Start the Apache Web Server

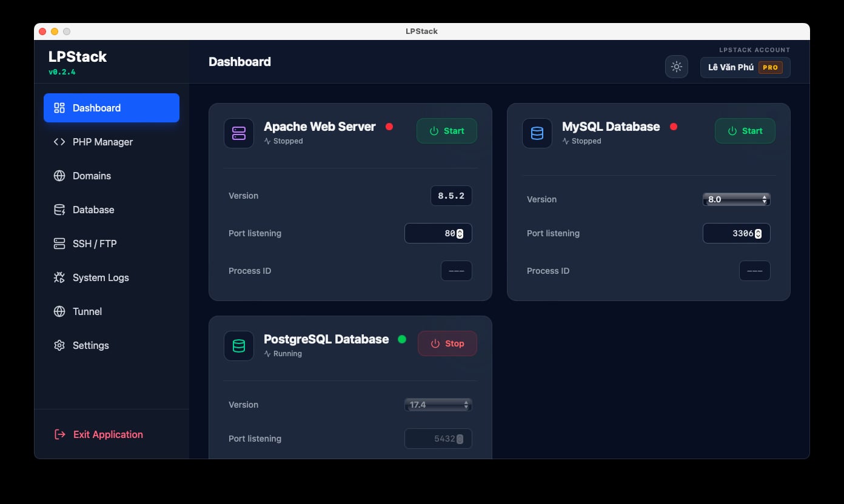[x=447, y=131]
